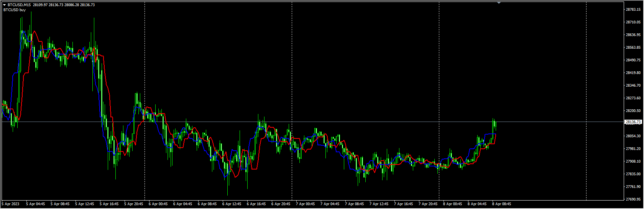The height and width of the screenshot is (209, 644).
Task: Select the 27981.20 price scale label
Action: 633,149
